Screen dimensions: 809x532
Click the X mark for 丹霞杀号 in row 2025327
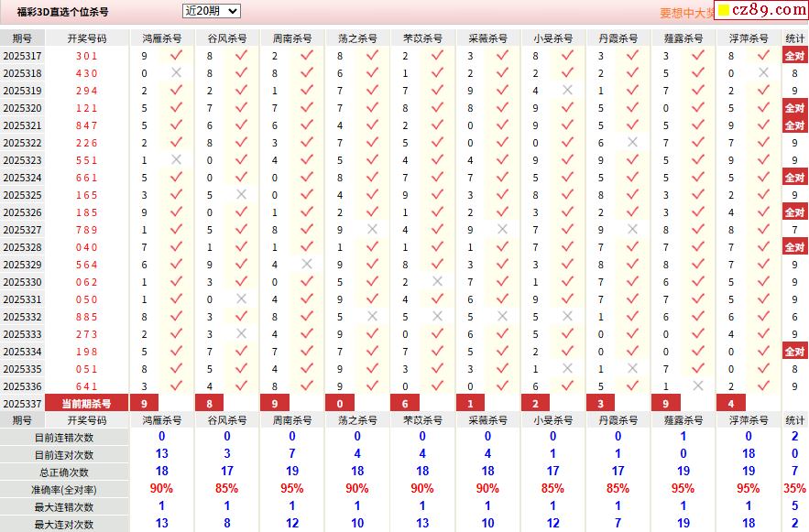tap(632, 230)
